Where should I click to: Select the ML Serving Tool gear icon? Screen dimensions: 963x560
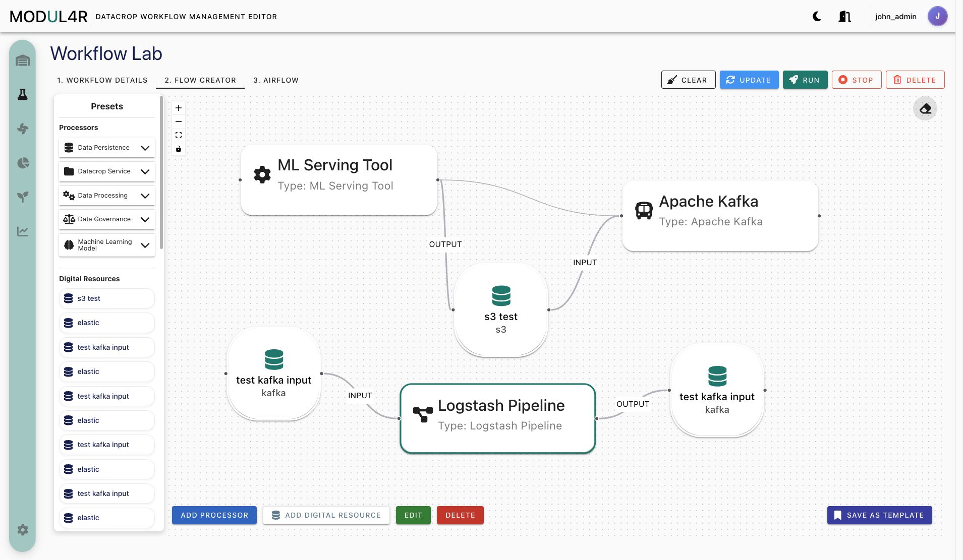[x=262, y=174]
